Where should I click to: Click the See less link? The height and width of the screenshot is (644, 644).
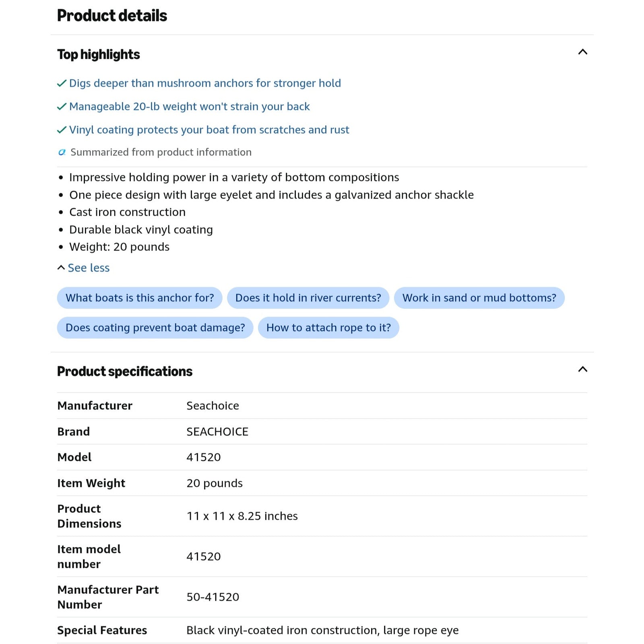point(89,268)
